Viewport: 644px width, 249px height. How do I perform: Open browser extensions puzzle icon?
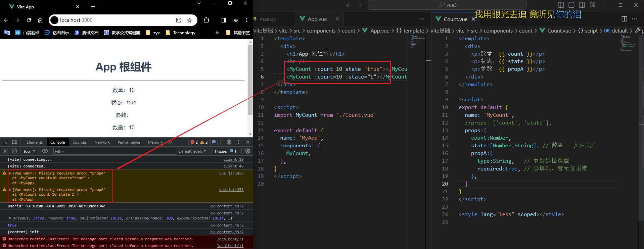coord(206,20)
